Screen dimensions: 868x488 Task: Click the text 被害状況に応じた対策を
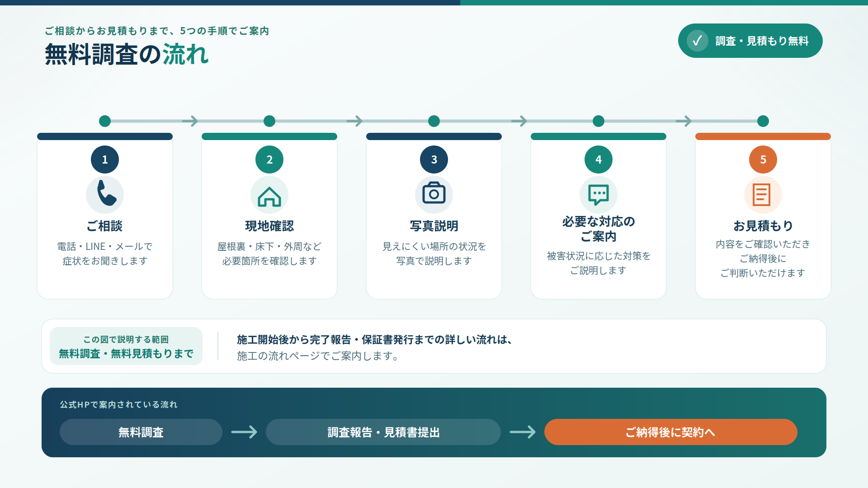click(599, 256)
